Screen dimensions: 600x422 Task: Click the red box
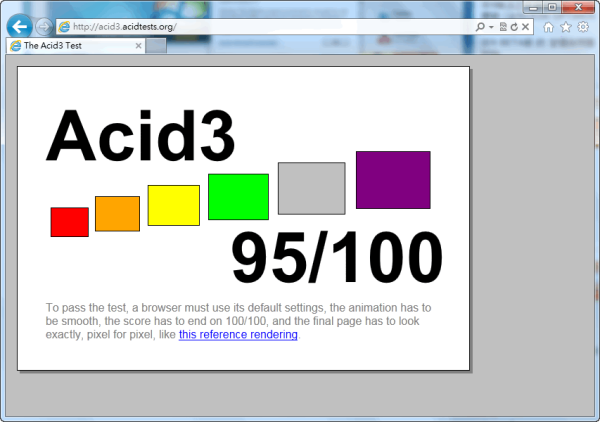click(x=70, y=222)
